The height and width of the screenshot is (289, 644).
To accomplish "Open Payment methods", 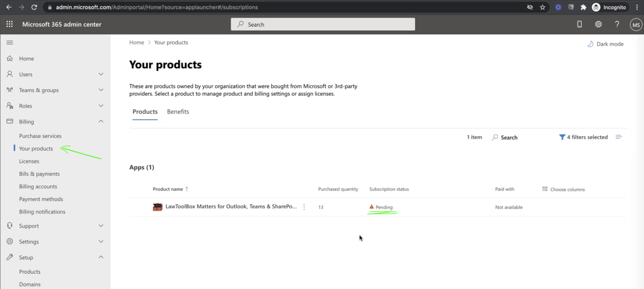I will (41, 199).
